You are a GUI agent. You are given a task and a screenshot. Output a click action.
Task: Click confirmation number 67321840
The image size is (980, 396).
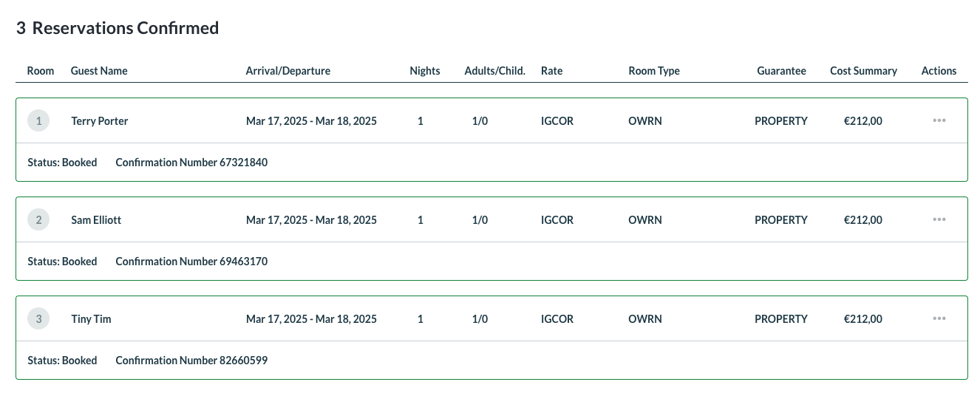pos(243,163)
